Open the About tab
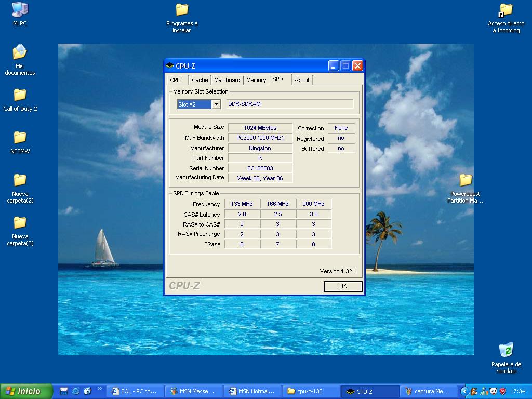Image resolution: width=532 pixels, height=399 pixels. coord(302,80)
